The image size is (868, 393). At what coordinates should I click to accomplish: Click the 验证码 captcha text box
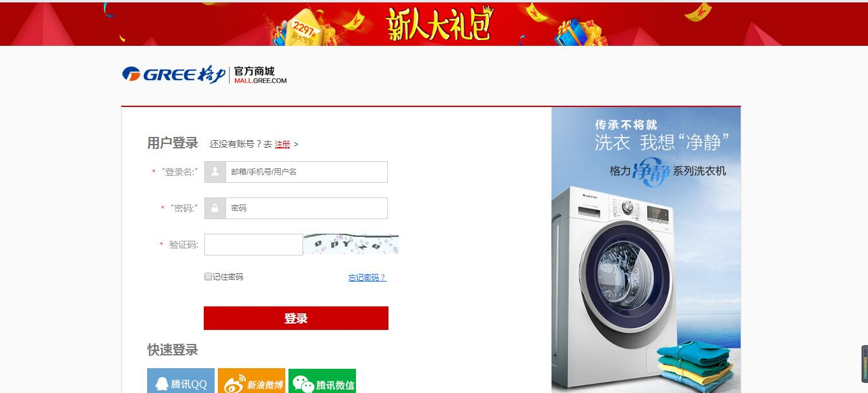[253, 245]
